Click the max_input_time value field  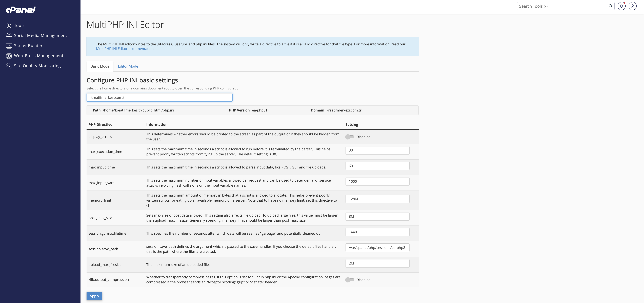(x=377, y=166)
